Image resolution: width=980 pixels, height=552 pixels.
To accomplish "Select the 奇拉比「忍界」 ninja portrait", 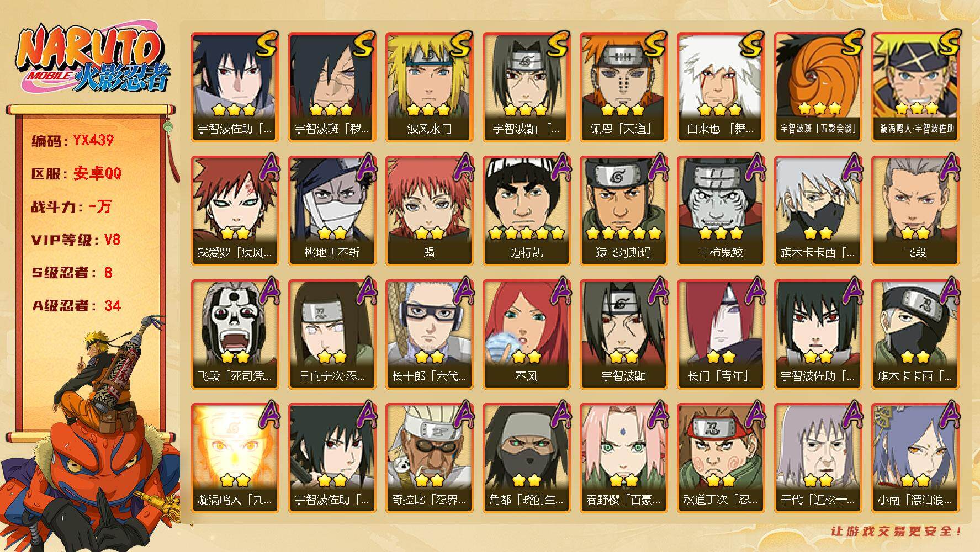I will coord(429,458).
